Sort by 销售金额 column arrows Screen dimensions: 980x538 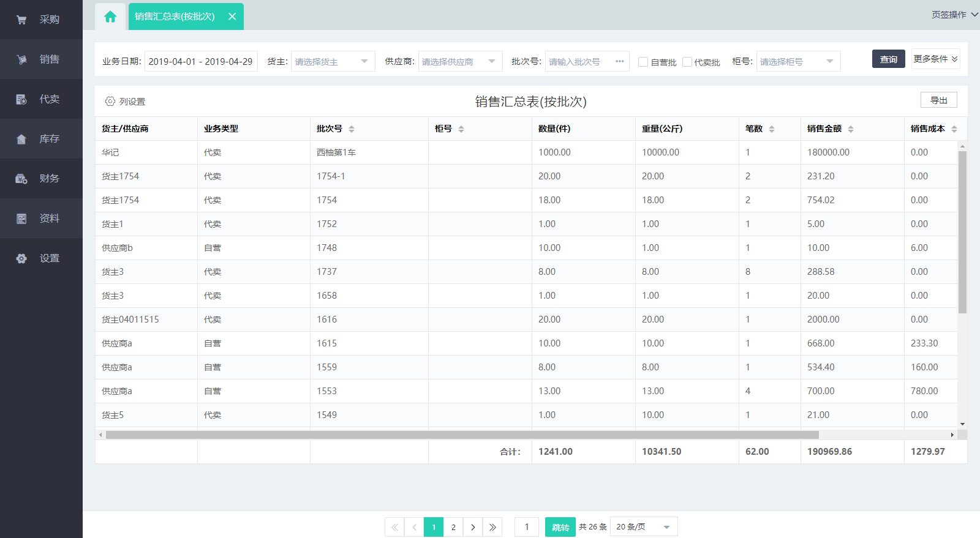[x=851, y=129]
